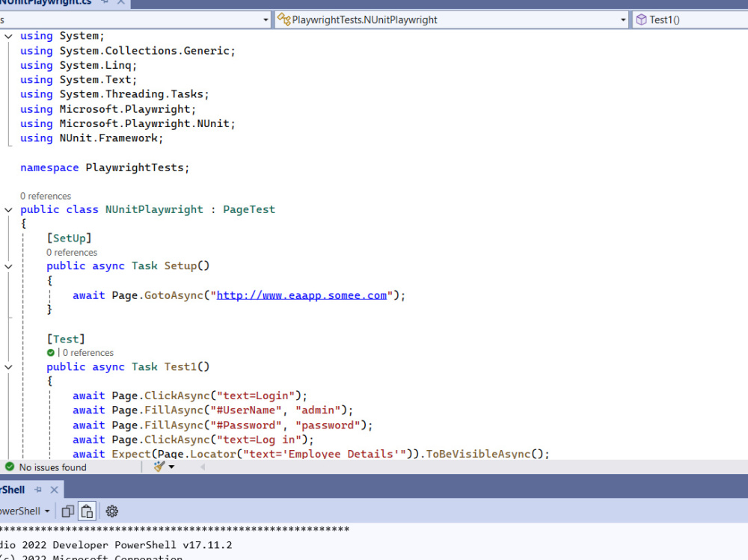Click the class icon beside PlaywrightTests.NUnitPlaywright
The width and height of the screenshot is (748, 560).
pyautogui.click(x=283, y=19)
